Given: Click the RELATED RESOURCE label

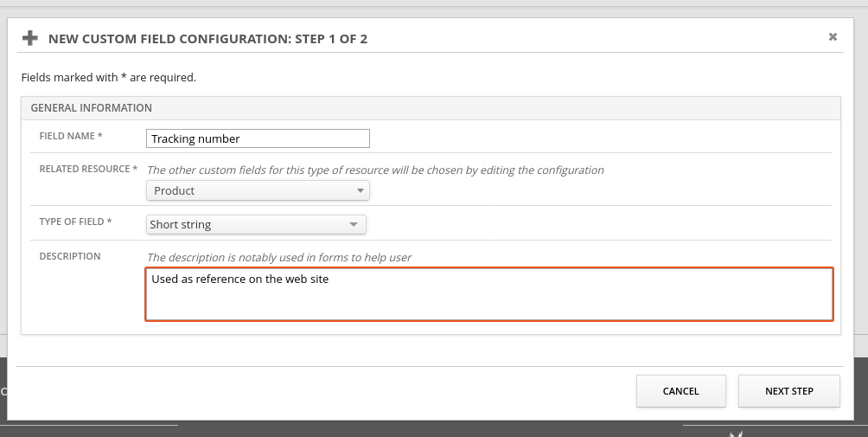Looking at the screenshot, I should coord(88,169).
